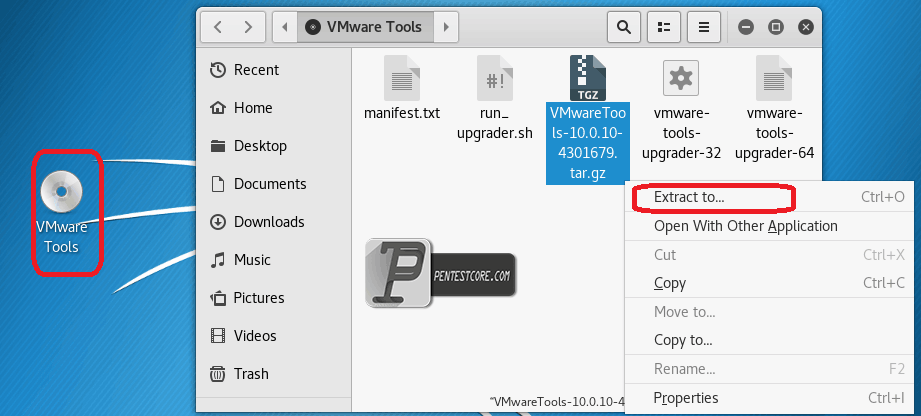The image size is (921, 416).
Task: Open Trash in the sidebar
Action: coord(274,374)
